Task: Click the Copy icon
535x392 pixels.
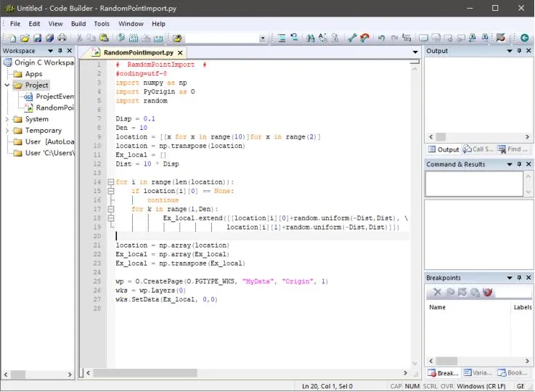Action: pyautogui.click(x=91, y=38)
